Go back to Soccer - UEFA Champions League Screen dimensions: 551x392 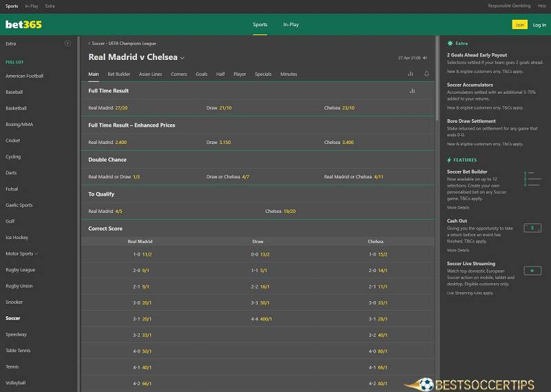122,43
